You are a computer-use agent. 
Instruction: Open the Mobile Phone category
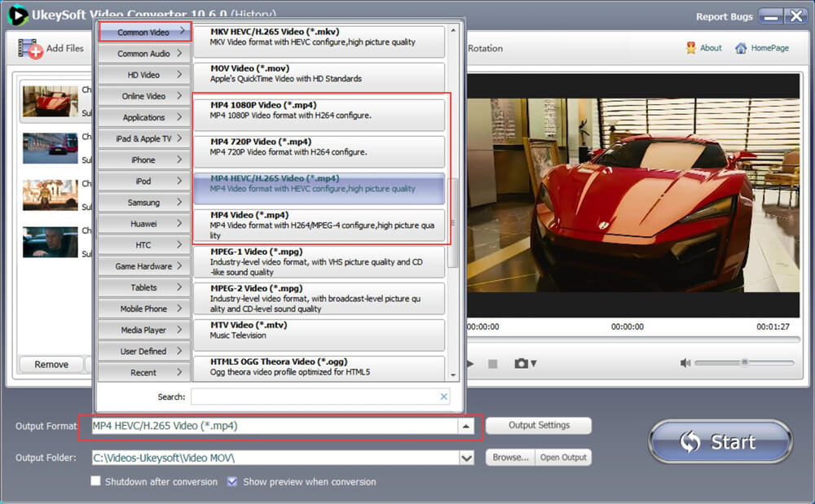pos(144,309)
